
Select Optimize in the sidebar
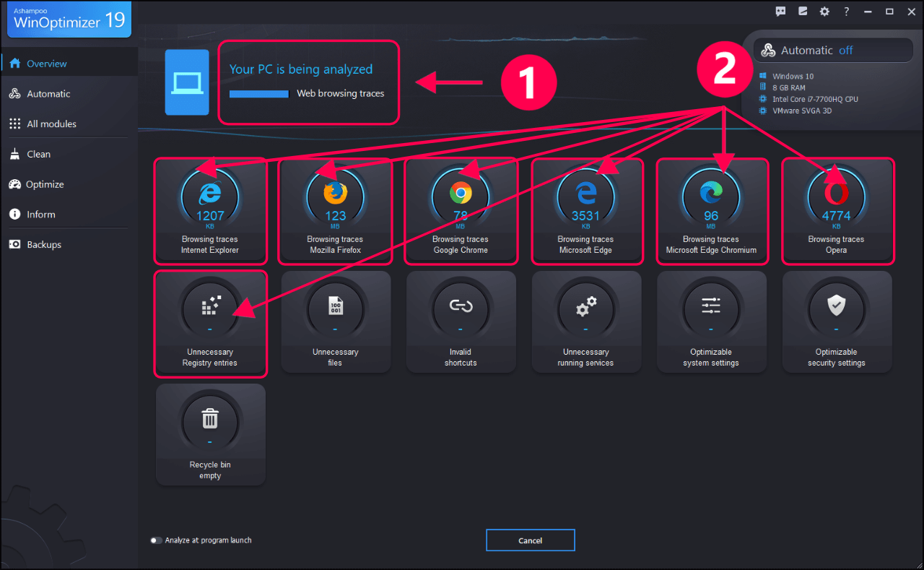[x=69, y=184]
